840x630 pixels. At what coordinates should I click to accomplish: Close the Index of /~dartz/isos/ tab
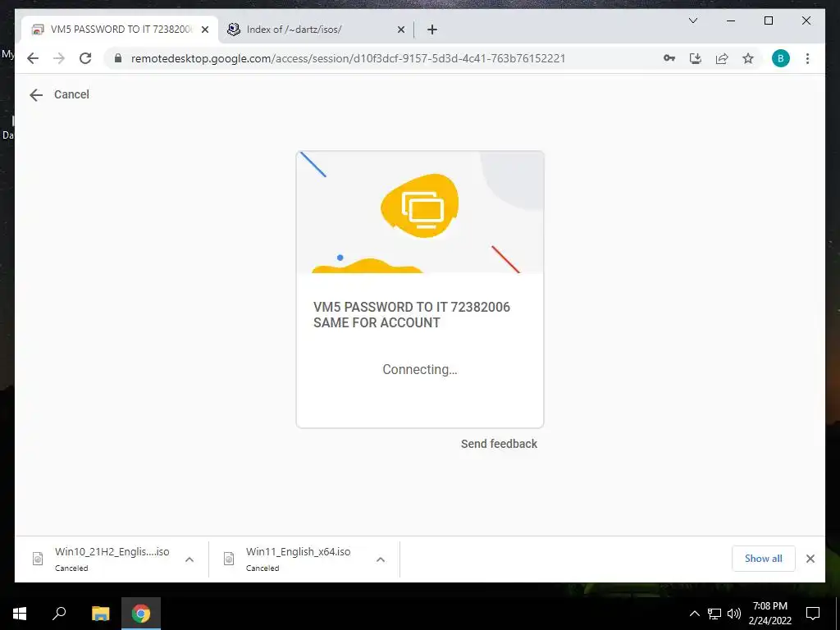(400, 30)
